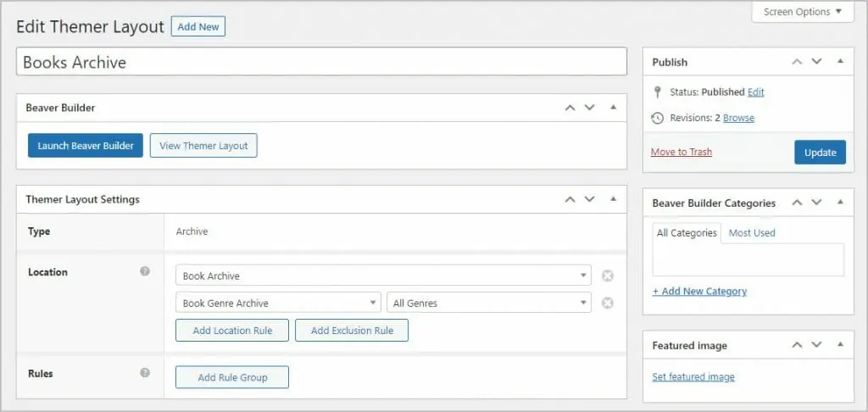The width and height of the screenshot is (868, 412).
Task: Open the All Genres dropdown
Action: (489, 303)
